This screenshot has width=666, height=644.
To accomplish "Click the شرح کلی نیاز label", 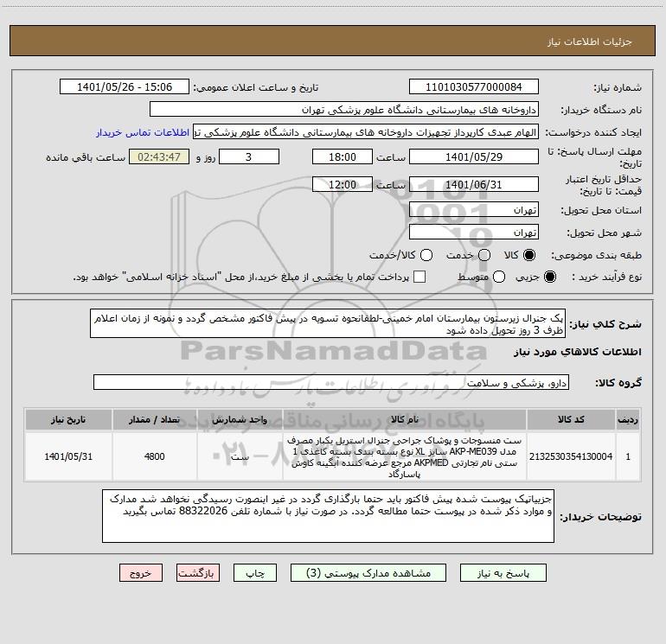I will (x=605, y=324).
